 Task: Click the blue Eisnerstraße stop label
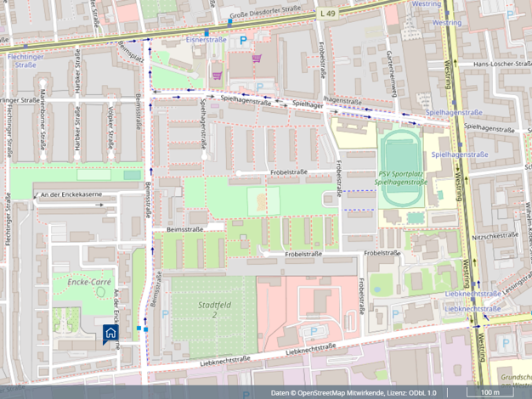[x=207, y=40]
